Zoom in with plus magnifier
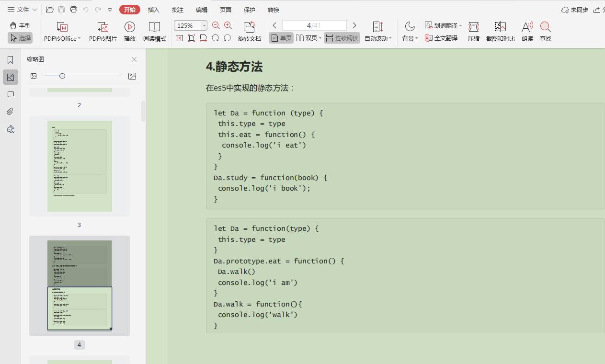Screen dimensions: 605x364 [x=228, y=26]
